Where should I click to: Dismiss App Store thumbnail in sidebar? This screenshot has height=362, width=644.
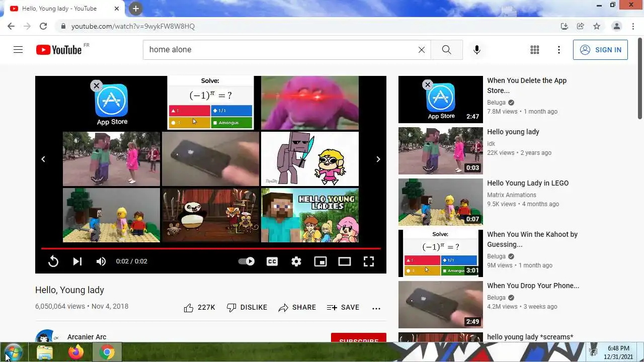point(428,84)
